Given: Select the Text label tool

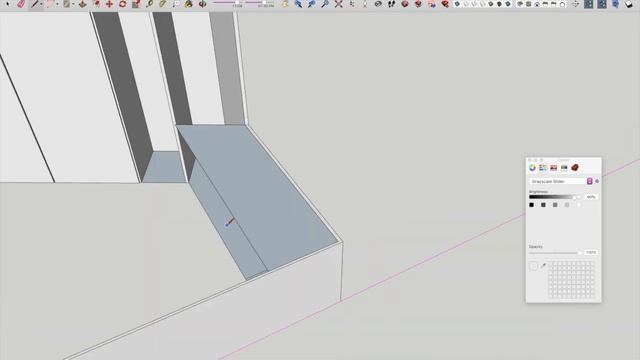Looking at the screenshot, I should click(176, 4).
